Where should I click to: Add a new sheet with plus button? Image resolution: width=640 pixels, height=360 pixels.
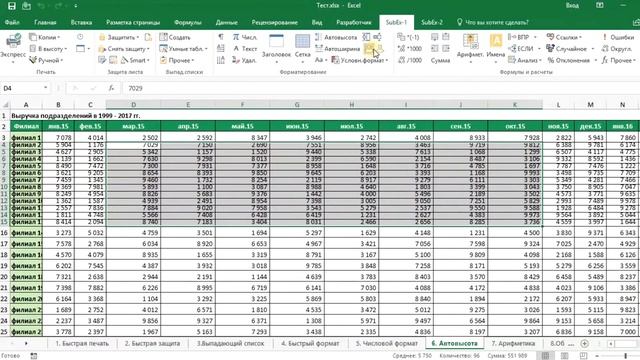tap(584, 344)
